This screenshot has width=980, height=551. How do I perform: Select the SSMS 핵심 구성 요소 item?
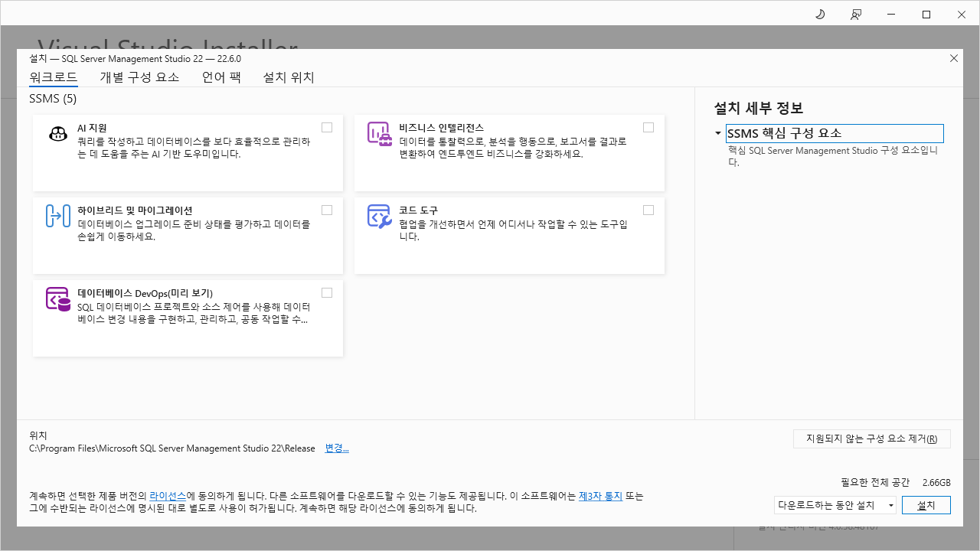point(835,133)
